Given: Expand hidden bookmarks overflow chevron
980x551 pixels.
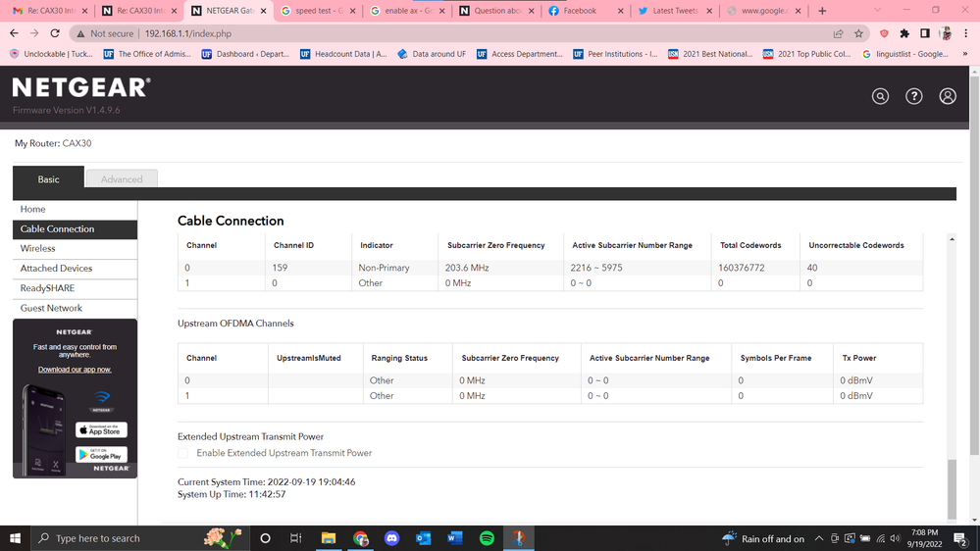Looking at the screenshot, I should (965, 54).
